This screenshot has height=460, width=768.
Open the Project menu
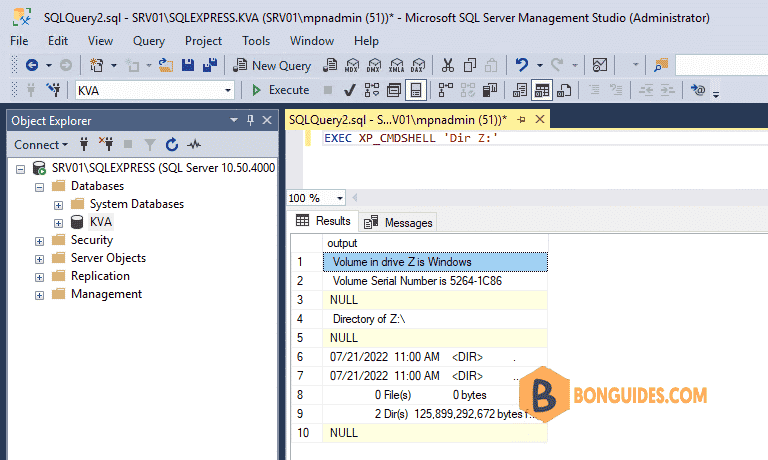(203, 41)
